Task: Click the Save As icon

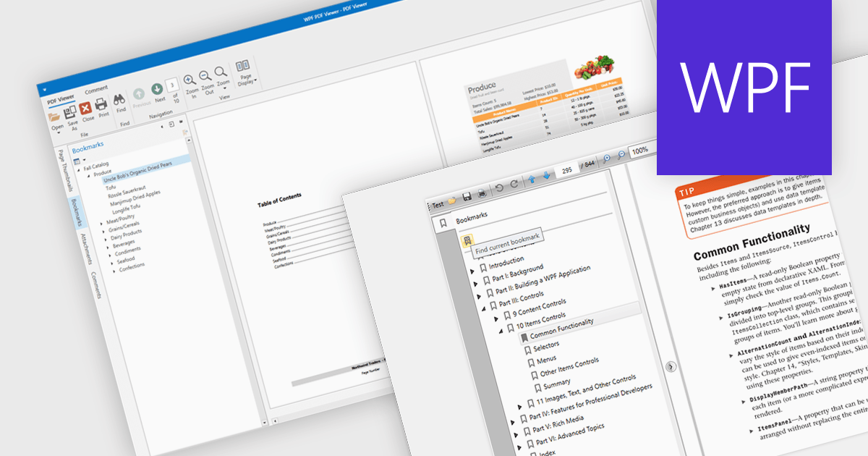Action: 71,112
